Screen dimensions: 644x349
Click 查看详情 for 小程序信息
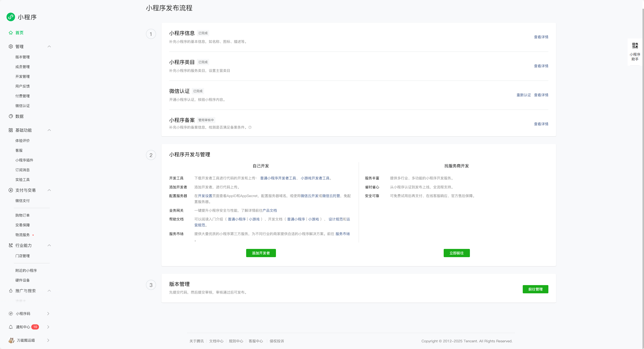point(541,37)
